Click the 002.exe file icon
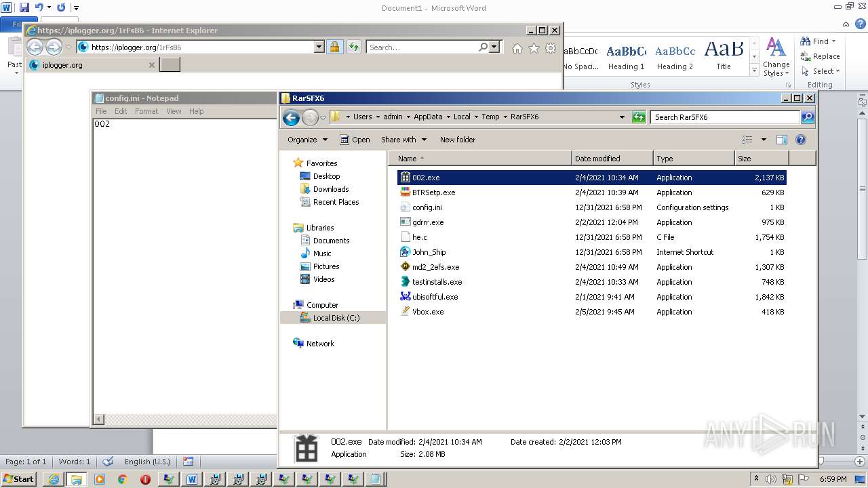The width and height of the screenshot is (868, 488). 405,178
